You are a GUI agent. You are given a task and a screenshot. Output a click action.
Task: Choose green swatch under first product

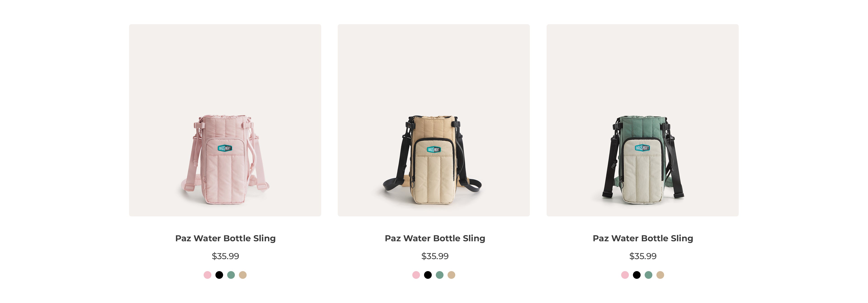click(231, 275)
